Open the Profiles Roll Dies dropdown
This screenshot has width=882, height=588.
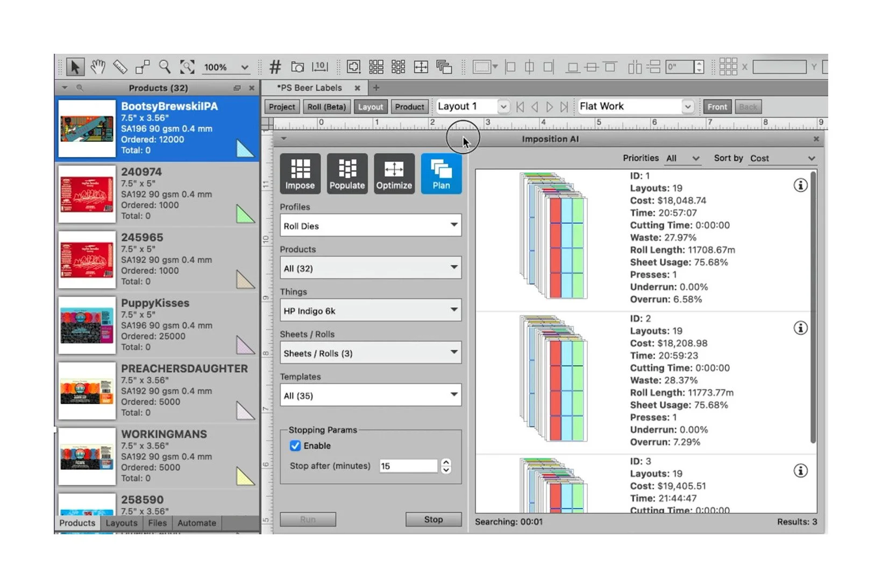pyautogui.click(x=371, y=225)
